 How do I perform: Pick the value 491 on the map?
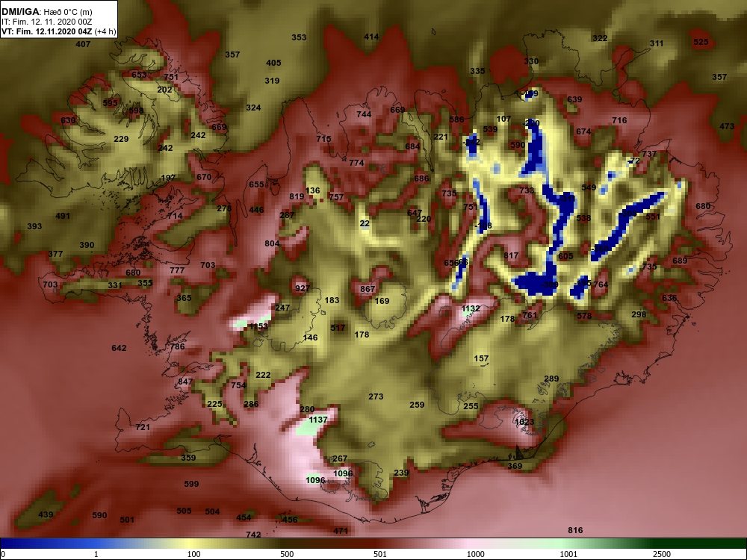(63, 216)
